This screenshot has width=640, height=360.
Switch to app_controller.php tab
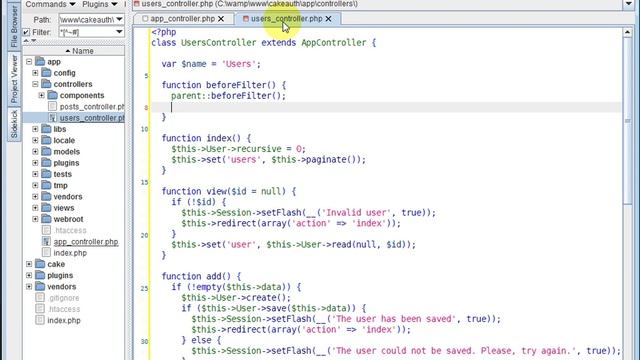pyautogui.click(x=182, y=19)
